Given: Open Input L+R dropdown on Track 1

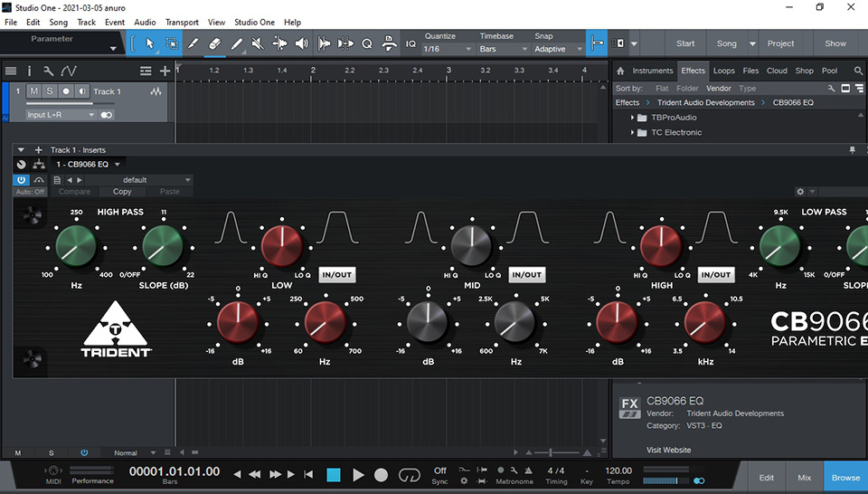Looking at the screenshot, I should [x=61, y=115].
